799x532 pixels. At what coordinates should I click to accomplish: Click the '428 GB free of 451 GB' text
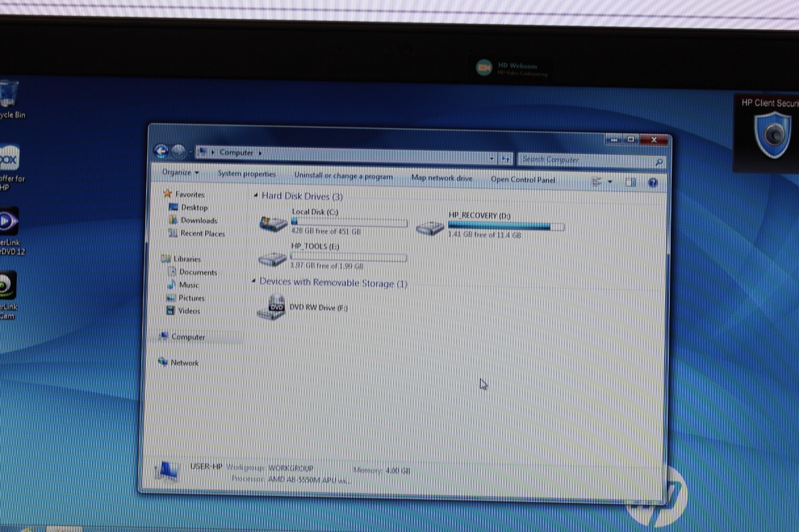coord(326,231)
